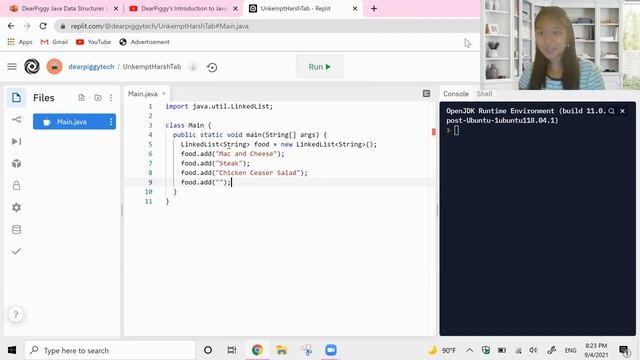Open the Replit hamburger menu
Viewport: 640px width, 360px height.
12,66
